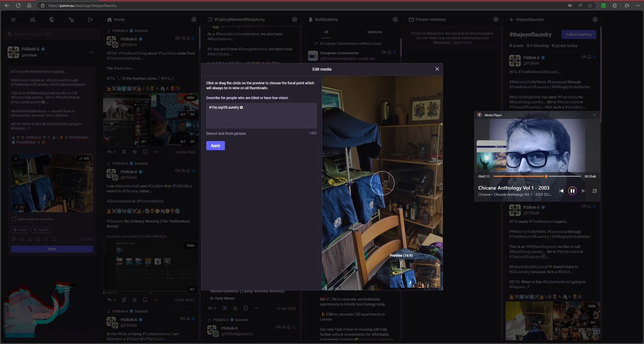The height and width of the screenshot is (344, 644).
Task: Open the three-dot menu beside PSiReN-X profile
Action: (91, 52)
